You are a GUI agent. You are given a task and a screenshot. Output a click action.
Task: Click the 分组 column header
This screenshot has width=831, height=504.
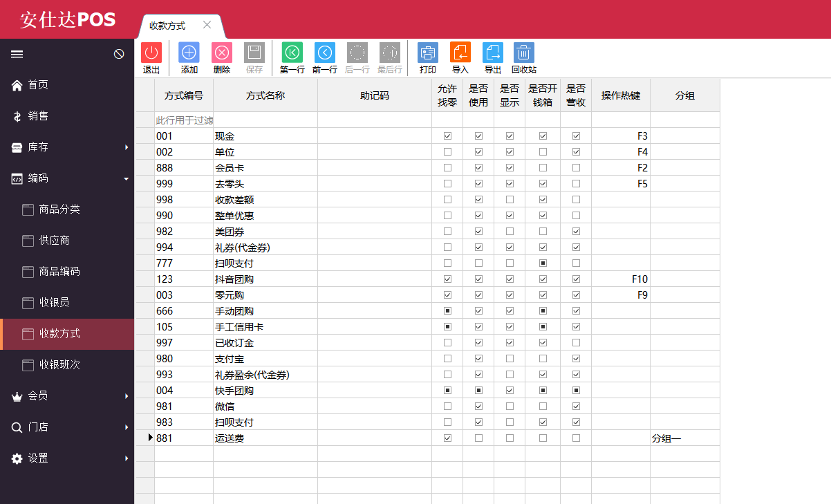[x=685, y=95]
